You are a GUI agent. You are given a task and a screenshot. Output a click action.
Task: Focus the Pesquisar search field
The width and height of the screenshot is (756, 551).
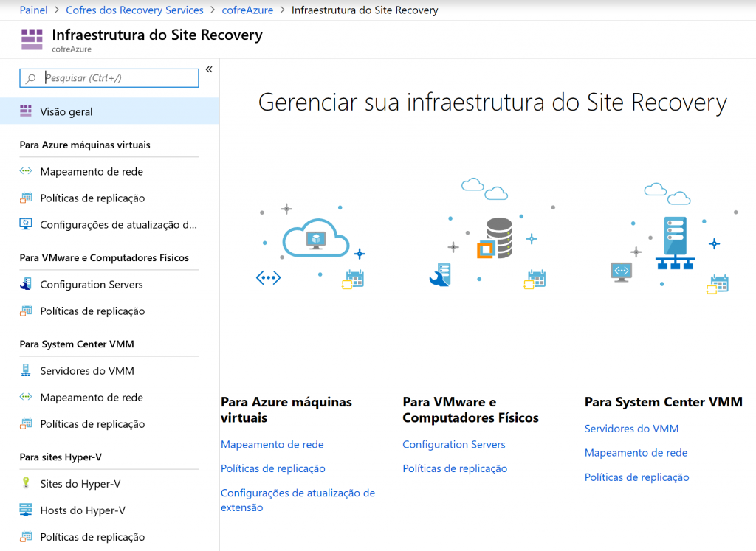coord(118,77)
